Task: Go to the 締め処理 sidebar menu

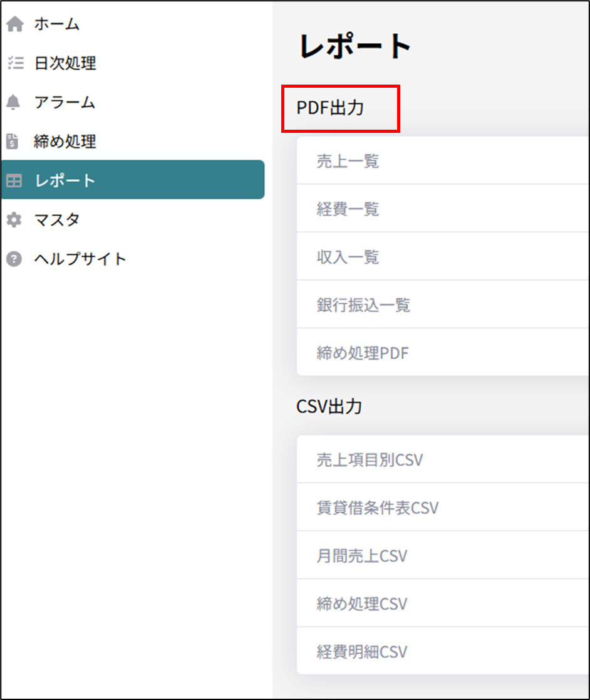Action: coord(65,142)
